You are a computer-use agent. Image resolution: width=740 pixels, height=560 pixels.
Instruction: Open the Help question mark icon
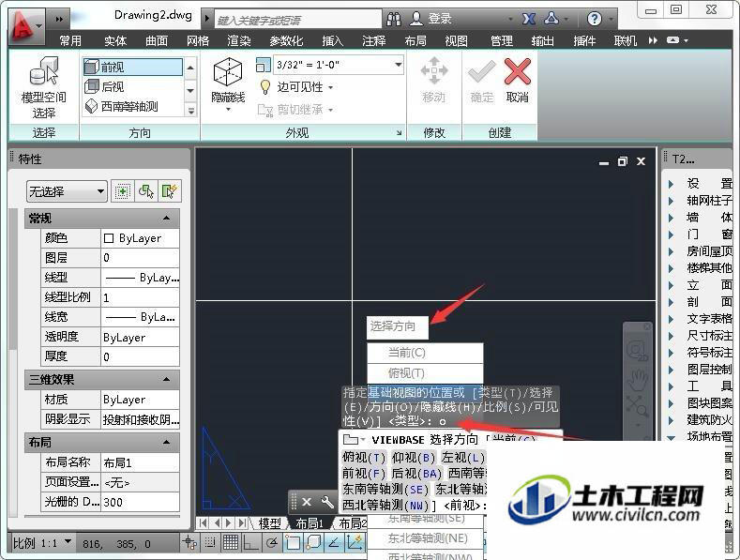(x=595, y=19)
